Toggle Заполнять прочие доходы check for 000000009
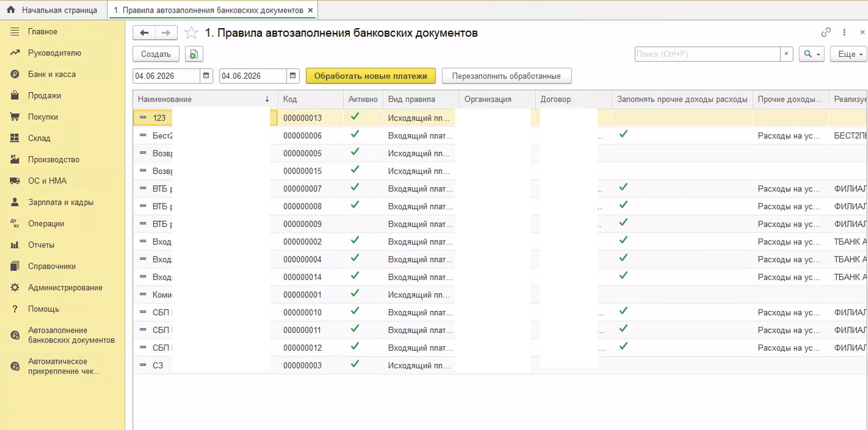This screenshot has height=430, width=868. pyautogui.click(x=623, y=223)
